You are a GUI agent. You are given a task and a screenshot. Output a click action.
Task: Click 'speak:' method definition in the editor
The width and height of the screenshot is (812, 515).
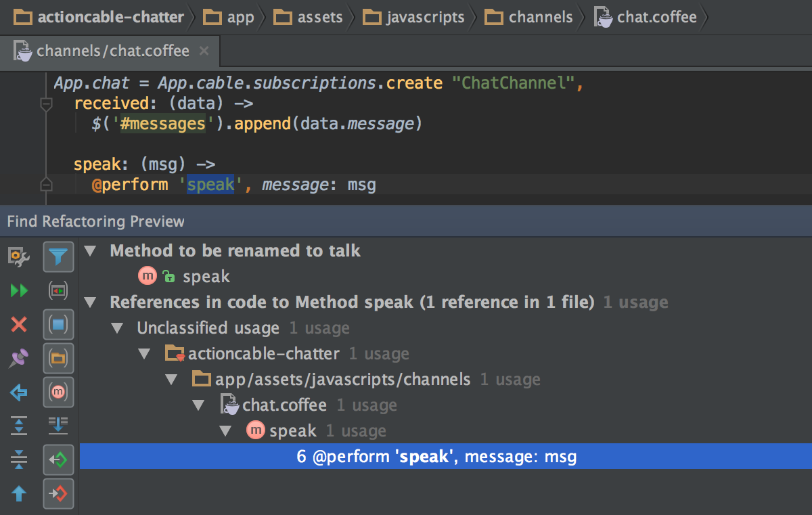pyautogui.click(x=101, y=164)
